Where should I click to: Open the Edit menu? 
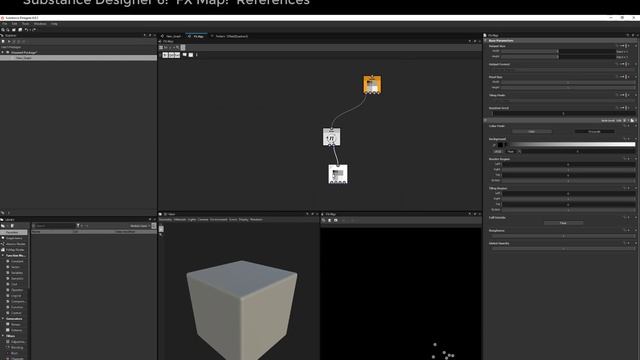click(15, 24)
